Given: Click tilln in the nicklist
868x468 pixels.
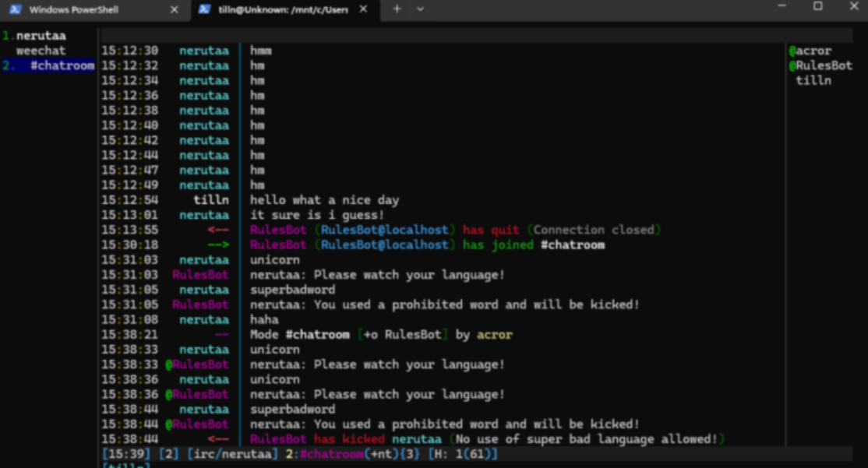Looking at the screenshot, I should pyautogui.click(x=813, y=80).
